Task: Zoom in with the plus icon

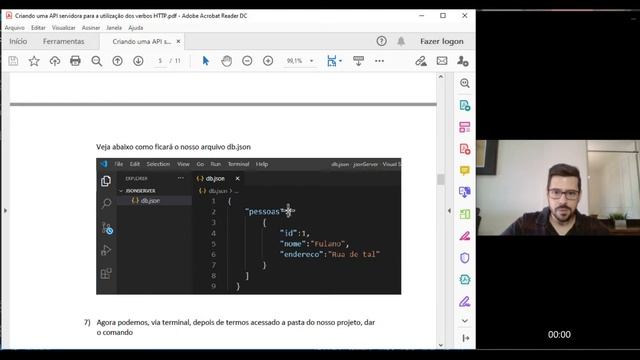Action: (x=268, y=61)
